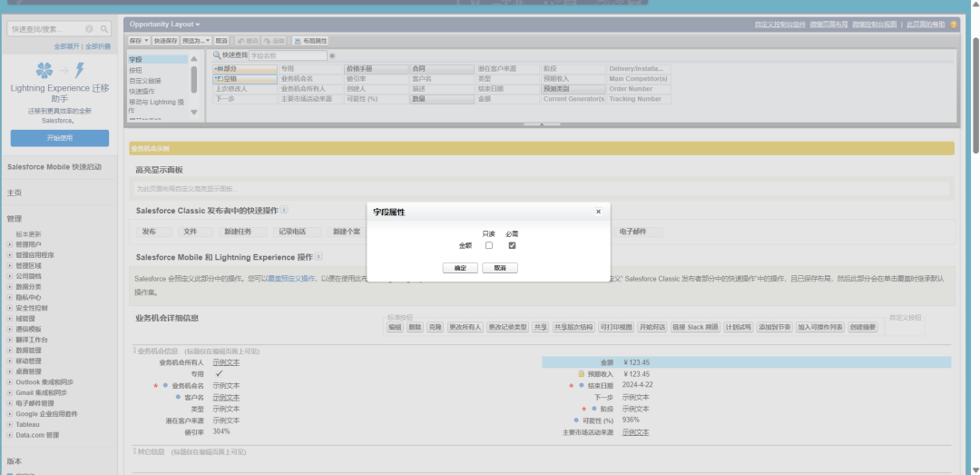Open the 预览为... dropdown
The width and height of the screenshot is (980, 475).
(196, 41)
